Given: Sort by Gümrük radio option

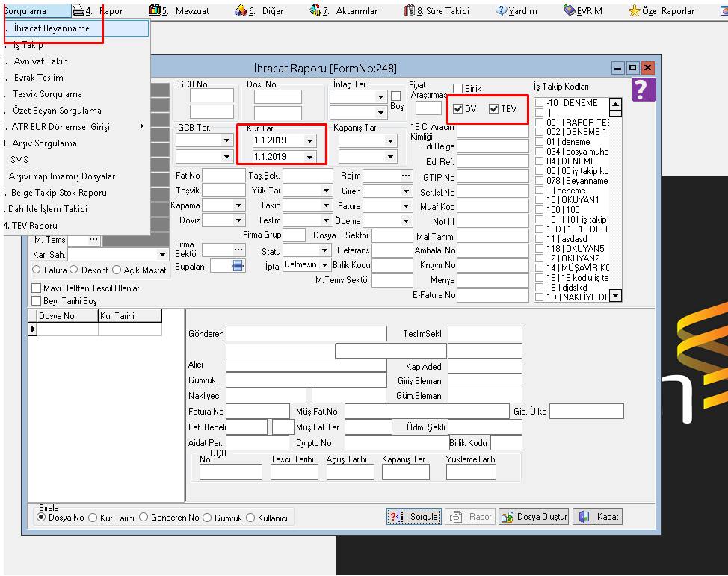Looking at the screenshot, I should coord(207,518).
